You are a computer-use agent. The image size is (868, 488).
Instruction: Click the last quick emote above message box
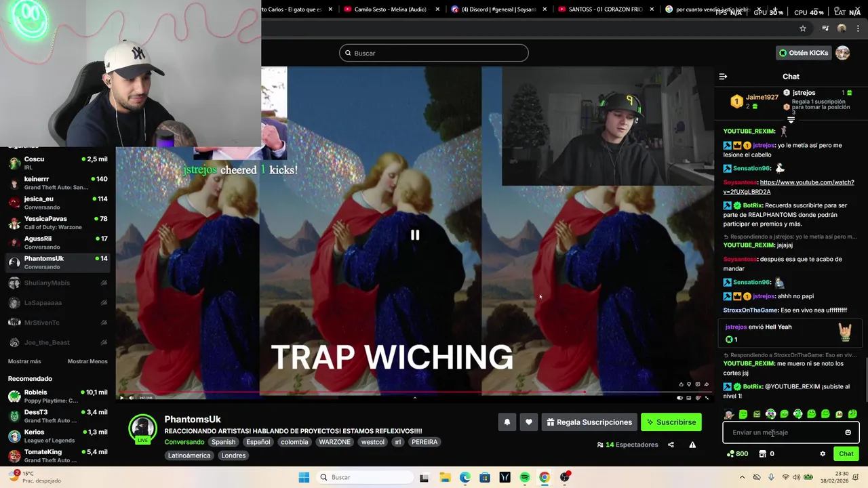point(852,414)
